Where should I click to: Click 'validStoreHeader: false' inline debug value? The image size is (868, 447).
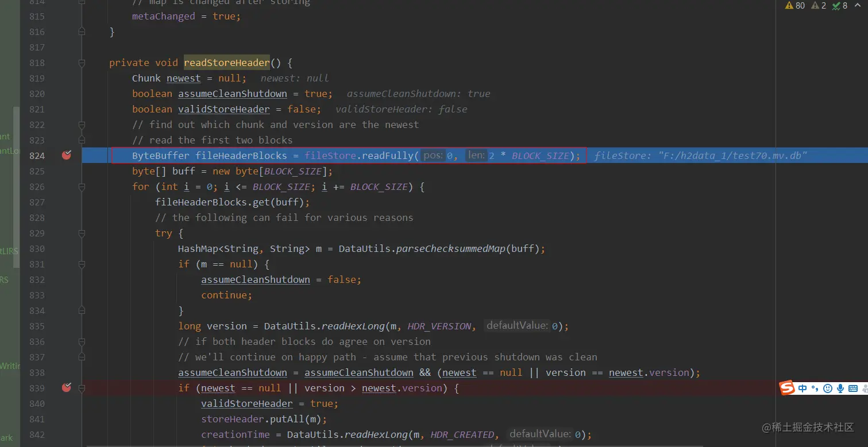click(402, 109)
